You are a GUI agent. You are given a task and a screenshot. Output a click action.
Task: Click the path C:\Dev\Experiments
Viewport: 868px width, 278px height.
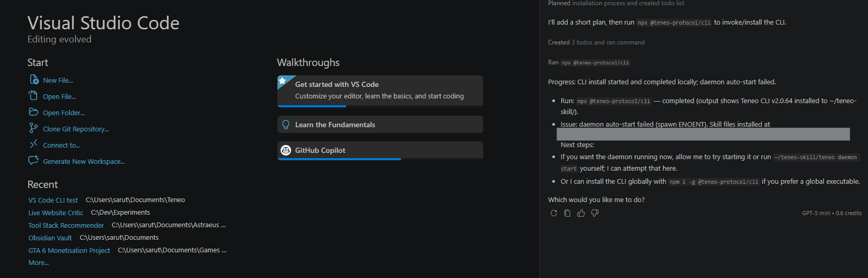point(120,212)
